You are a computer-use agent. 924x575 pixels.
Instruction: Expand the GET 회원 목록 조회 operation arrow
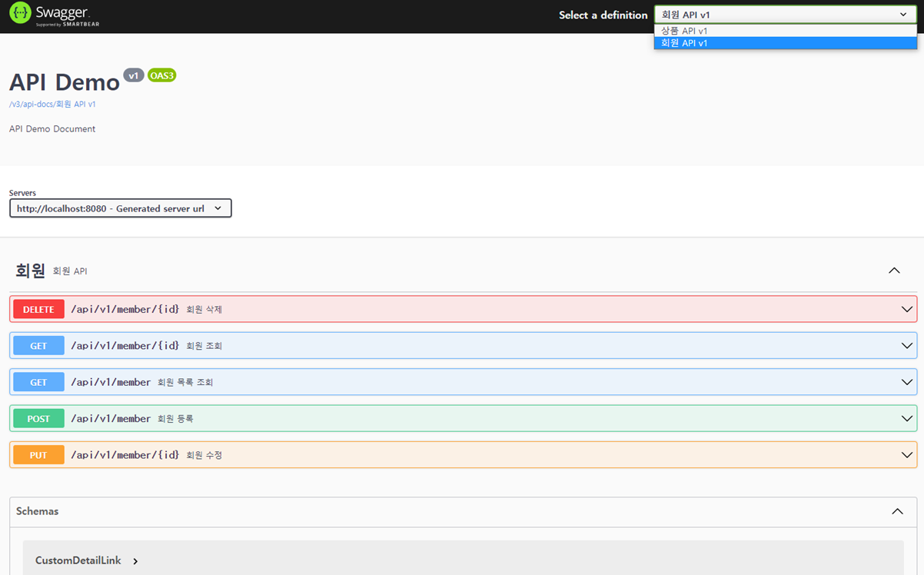907,382
